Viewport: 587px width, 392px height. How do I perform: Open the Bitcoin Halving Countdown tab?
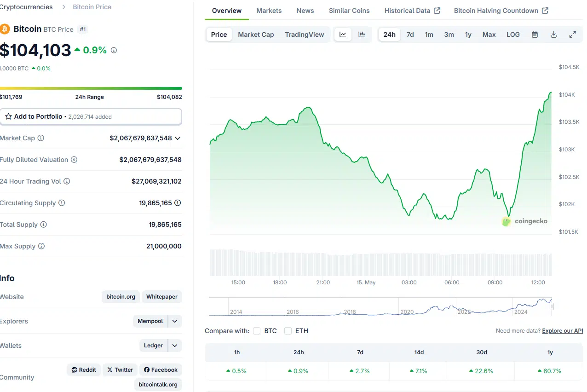tap(501, 11)
